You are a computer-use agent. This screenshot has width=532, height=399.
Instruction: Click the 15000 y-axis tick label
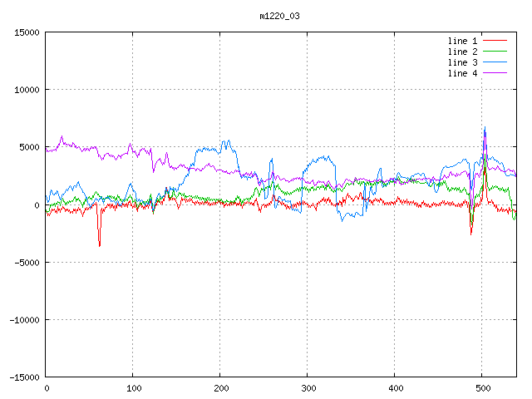tap(26, 32)
